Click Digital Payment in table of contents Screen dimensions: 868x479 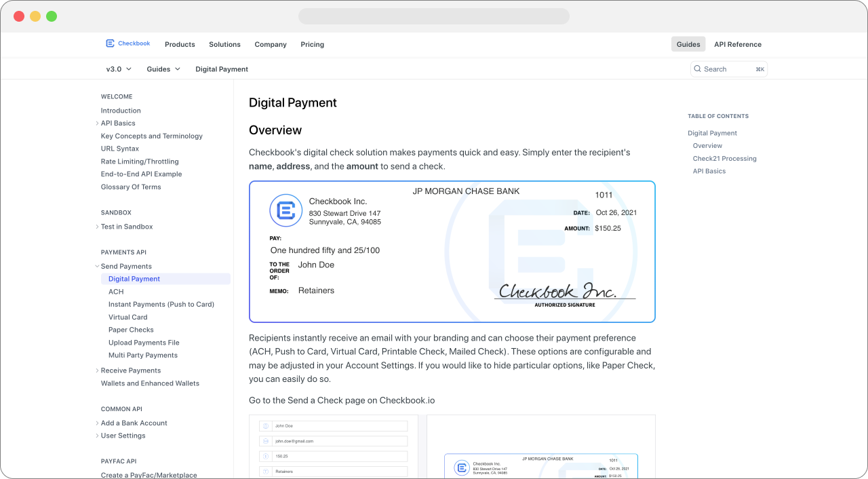tap(712, 134)
